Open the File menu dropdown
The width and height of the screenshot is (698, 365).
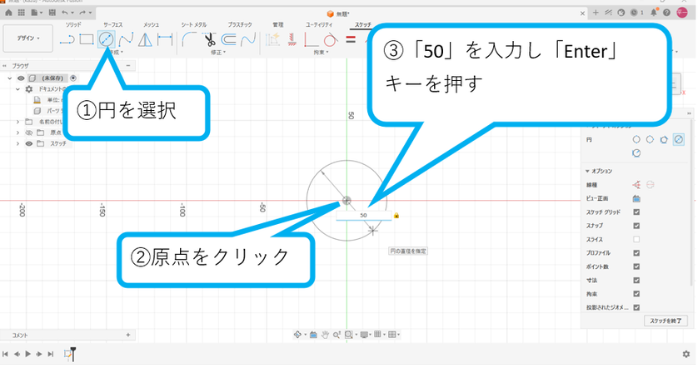tap(36, 12)
